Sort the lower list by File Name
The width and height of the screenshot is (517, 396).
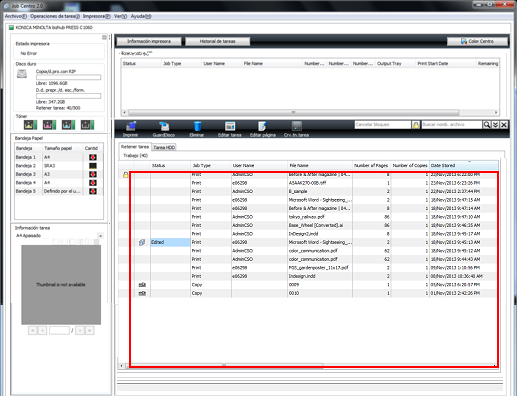tap(320, 165)
